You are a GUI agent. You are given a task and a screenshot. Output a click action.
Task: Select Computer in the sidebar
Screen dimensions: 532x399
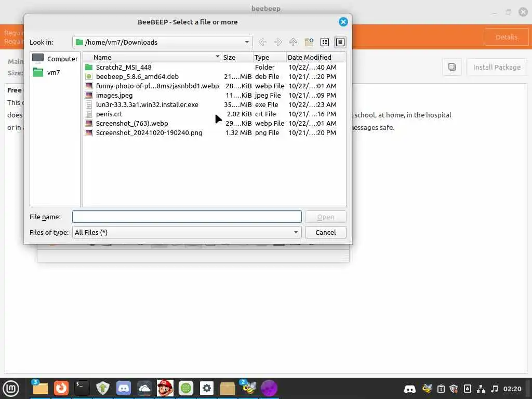(x=55, y=59)
